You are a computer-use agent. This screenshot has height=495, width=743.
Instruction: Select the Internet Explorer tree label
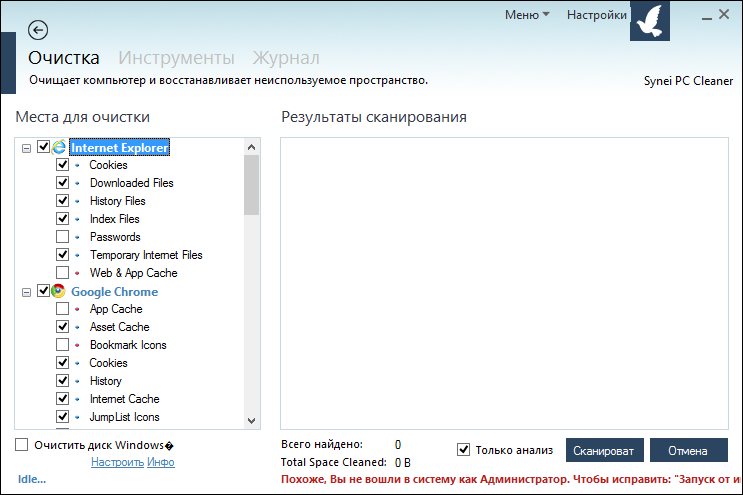click(x=119, y=148)
